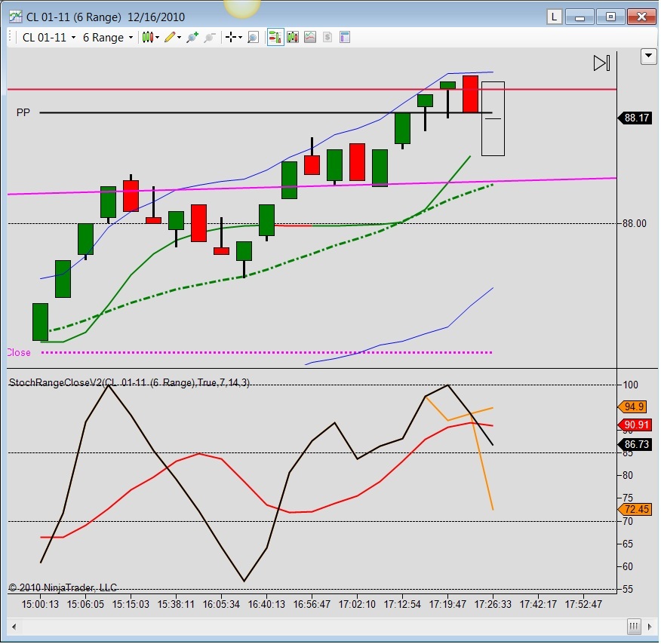
Task: Click the zoom out magnifier icon
Action: click(x=210, y=38)
